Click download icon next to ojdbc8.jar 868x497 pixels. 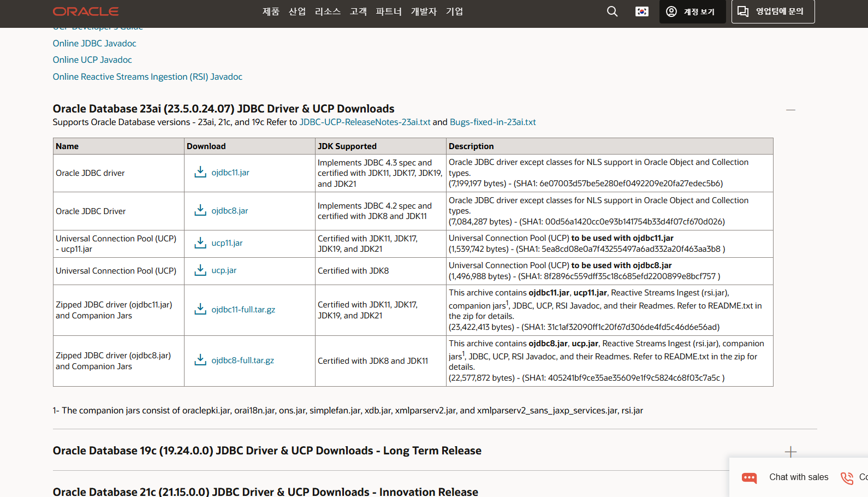click(x=200, y=211)
